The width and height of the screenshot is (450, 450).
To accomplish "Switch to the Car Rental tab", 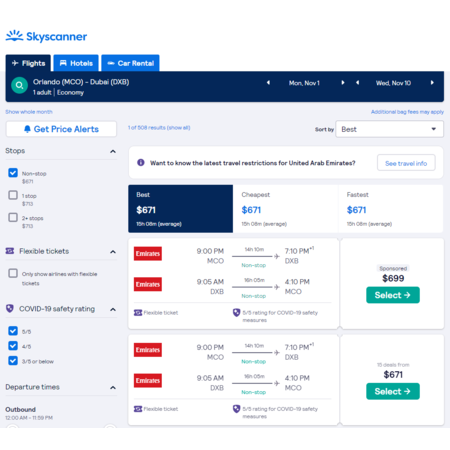I will [x=130, y=63].
